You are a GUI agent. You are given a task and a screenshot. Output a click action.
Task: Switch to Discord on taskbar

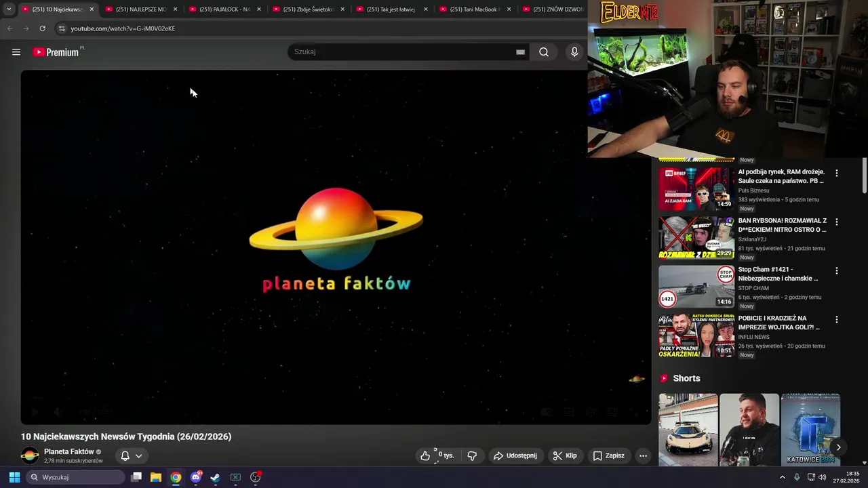(196, 477)
